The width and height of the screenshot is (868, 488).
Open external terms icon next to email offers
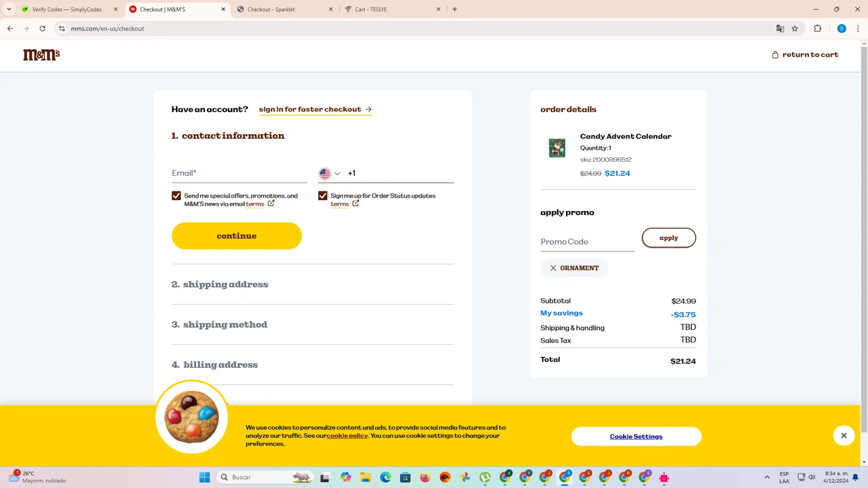[x=271, y=204]
